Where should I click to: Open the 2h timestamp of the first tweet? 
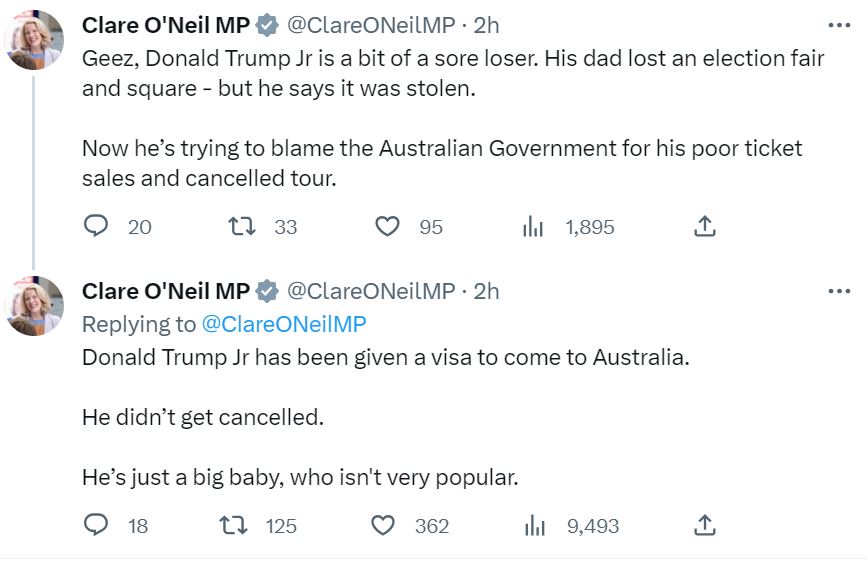click(486, 24)
